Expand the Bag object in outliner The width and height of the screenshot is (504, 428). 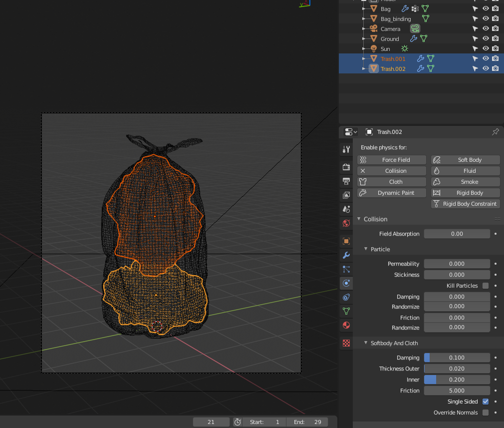coord(364,9)
